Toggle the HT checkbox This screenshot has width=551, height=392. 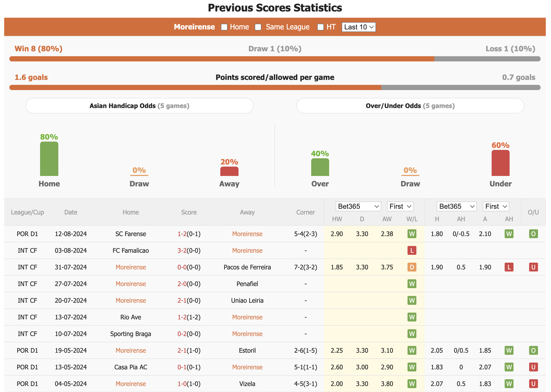pyautogui.click(x=321, y=27)
